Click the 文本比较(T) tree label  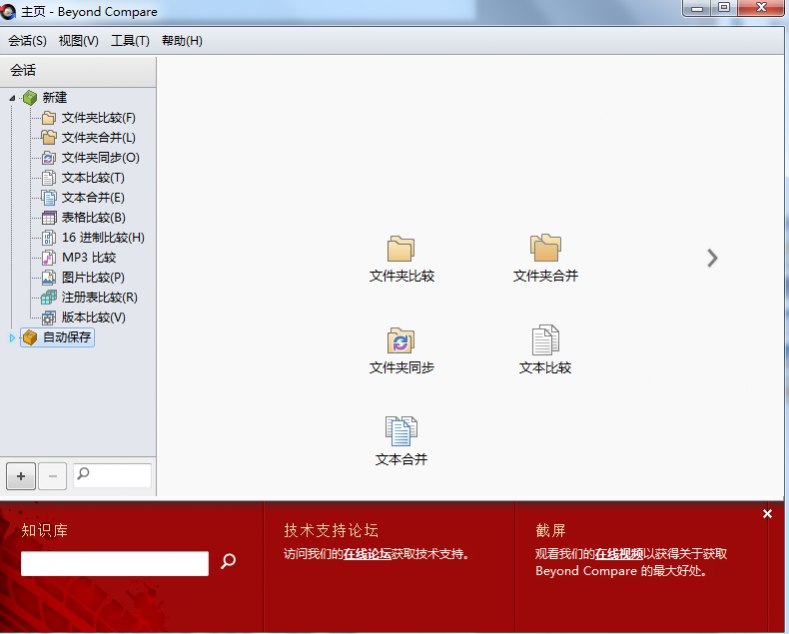coord(93,178)
